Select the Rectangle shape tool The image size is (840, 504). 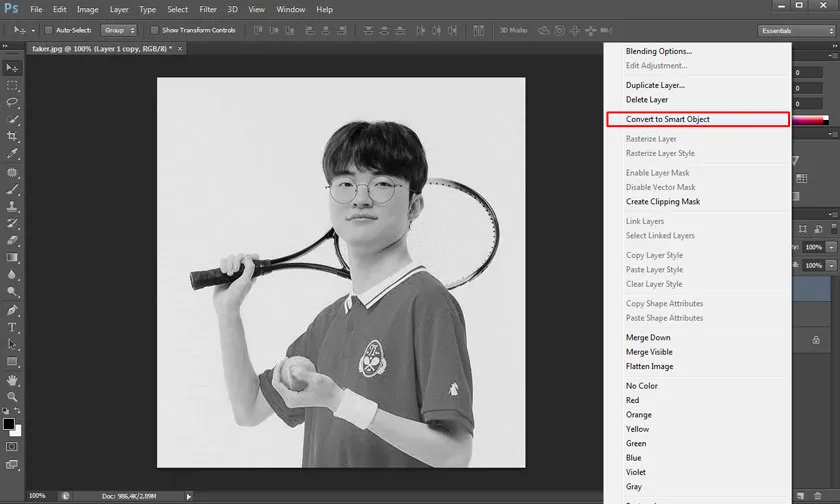click(x=12, y=362)
